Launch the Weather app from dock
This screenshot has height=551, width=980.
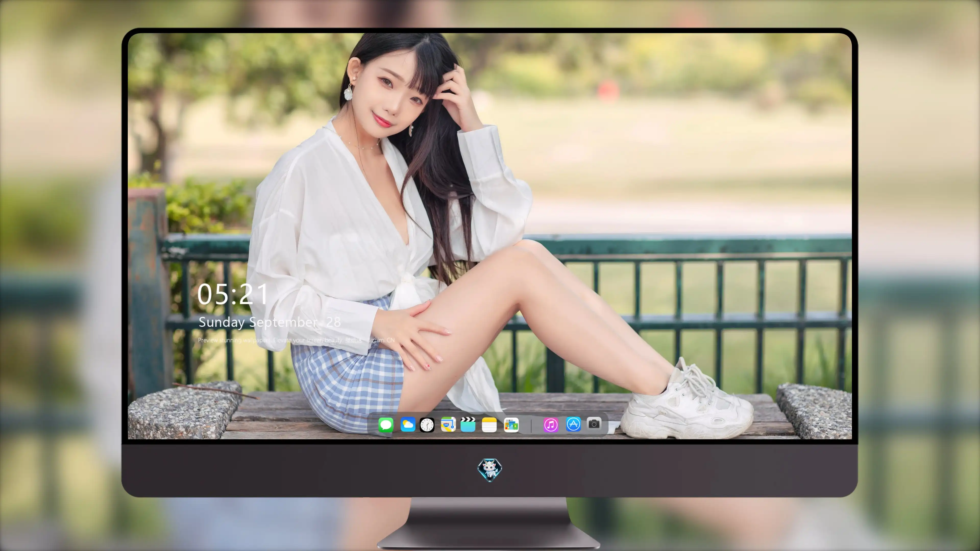(x=408, y=424)
